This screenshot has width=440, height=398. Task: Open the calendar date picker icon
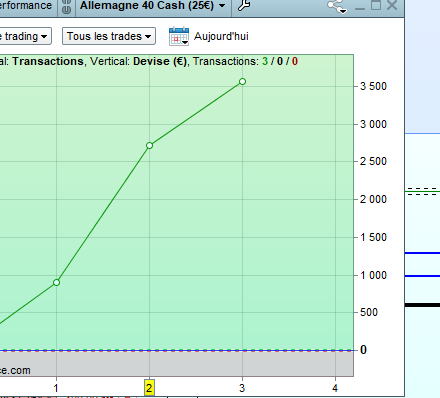point(179,36)
